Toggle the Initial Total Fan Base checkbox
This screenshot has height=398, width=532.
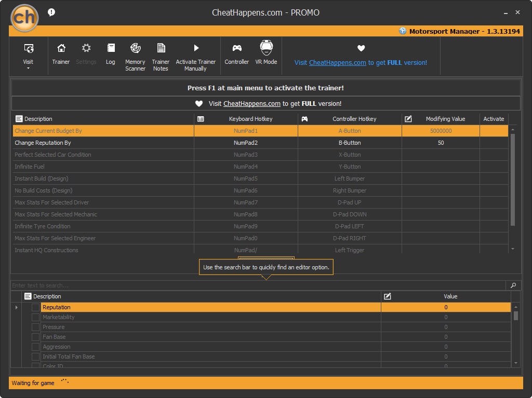(36, 356)
